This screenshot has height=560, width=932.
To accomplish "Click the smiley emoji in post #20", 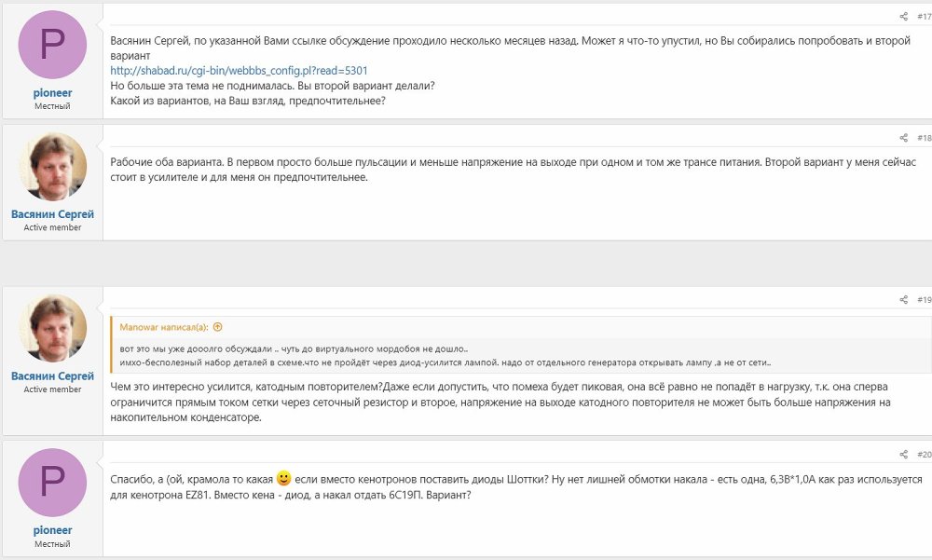I will tap(284, 478).
